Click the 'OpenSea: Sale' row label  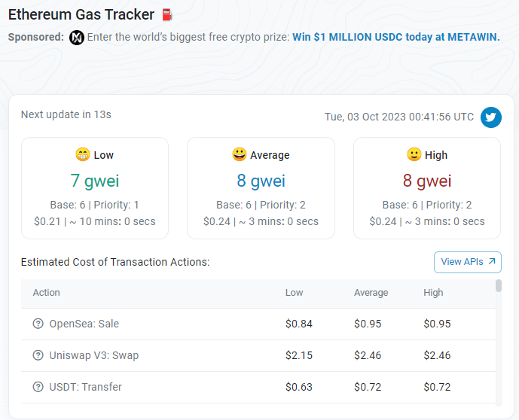point(84,324)
